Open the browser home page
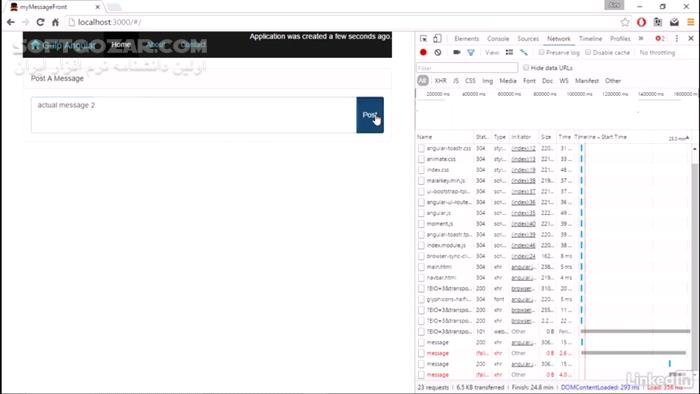The image size is (700, 394). (55, 22)
